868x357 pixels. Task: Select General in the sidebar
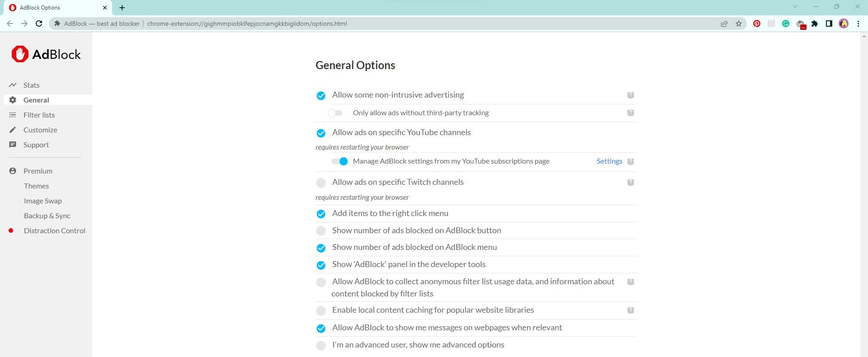[36, 100]
